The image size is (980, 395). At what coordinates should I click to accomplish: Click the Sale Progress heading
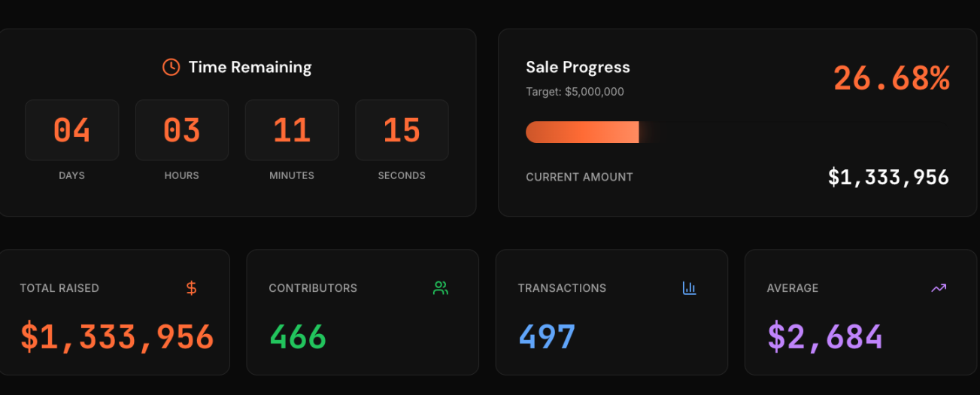coord(578,67)
